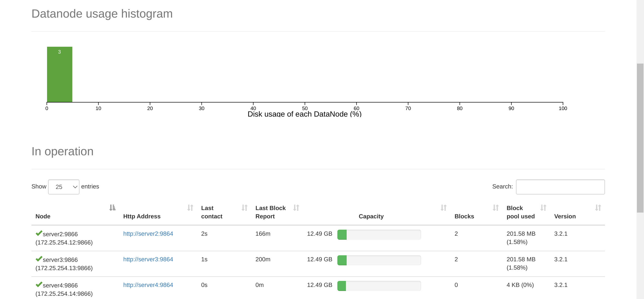Image resolution: width=644 pixels, height=299 pixels.
Task: Open the http://server4:9864 link
Action: pyautogui.click(x=148, y=285)
